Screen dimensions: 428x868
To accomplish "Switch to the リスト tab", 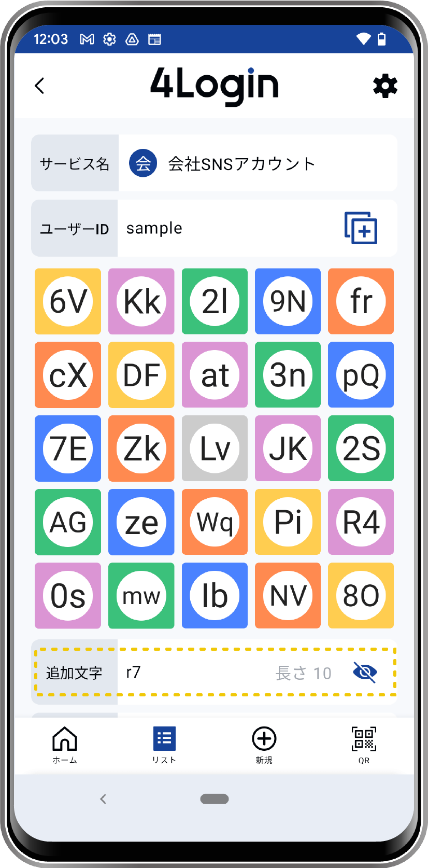I will click(164, 745).
